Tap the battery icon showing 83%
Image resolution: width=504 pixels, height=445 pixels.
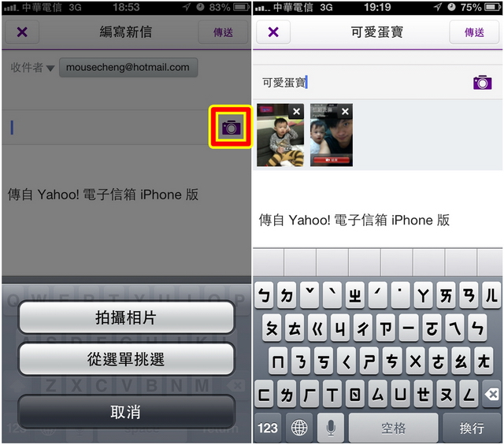pos(242,7)
